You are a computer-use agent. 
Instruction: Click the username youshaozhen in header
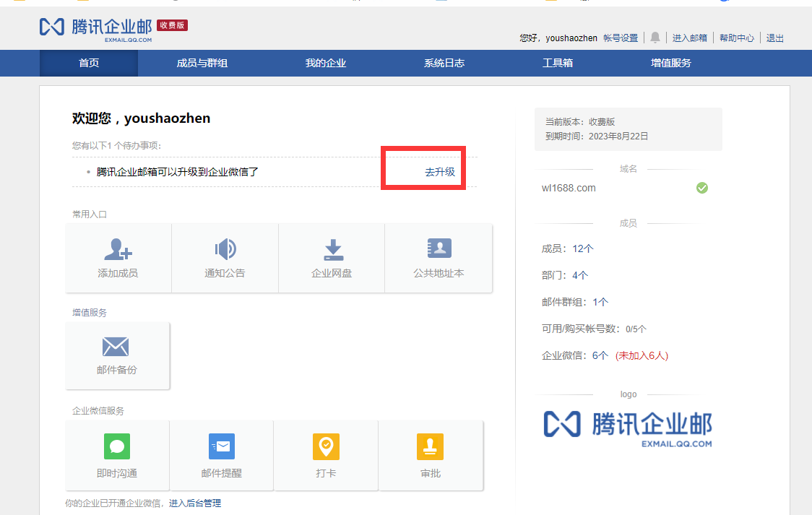571,38
